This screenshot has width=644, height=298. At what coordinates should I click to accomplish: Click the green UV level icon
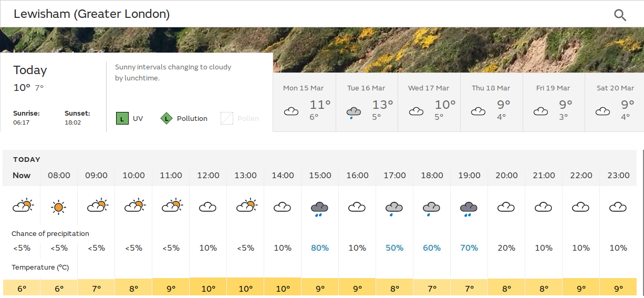(122, 118)
